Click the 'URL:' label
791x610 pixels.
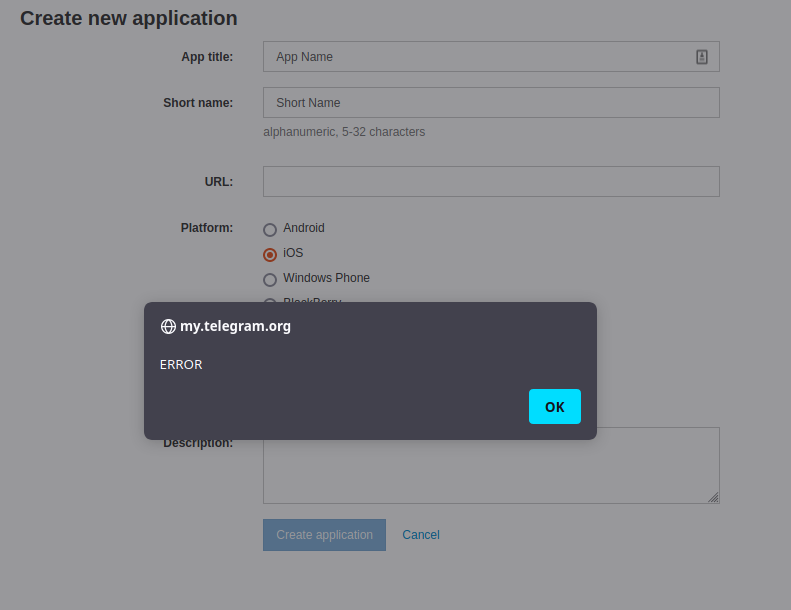point(218,182)
